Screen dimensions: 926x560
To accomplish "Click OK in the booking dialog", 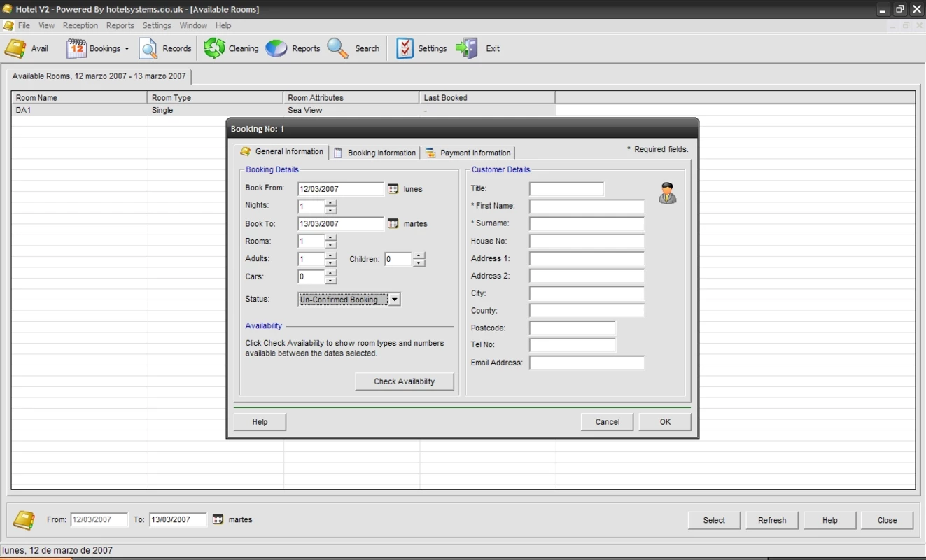I will coord(665,422).
